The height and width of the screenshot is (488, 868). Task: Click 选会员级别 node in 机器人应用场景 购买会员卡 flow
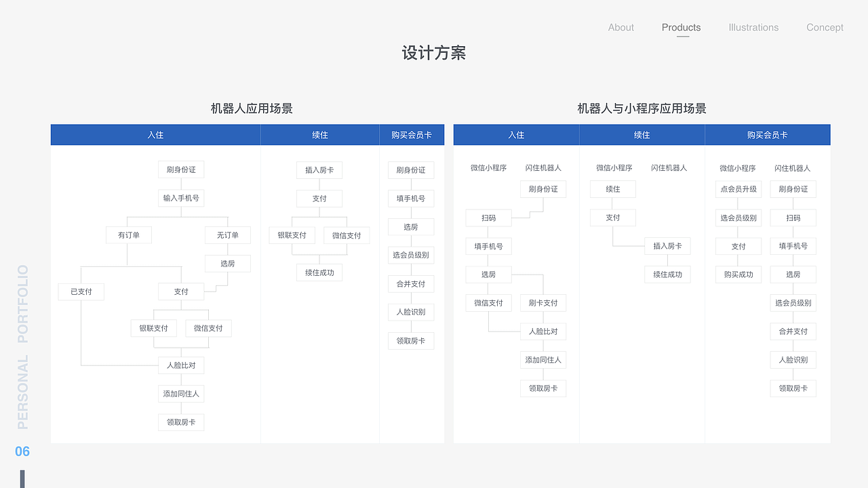(411, 256)
